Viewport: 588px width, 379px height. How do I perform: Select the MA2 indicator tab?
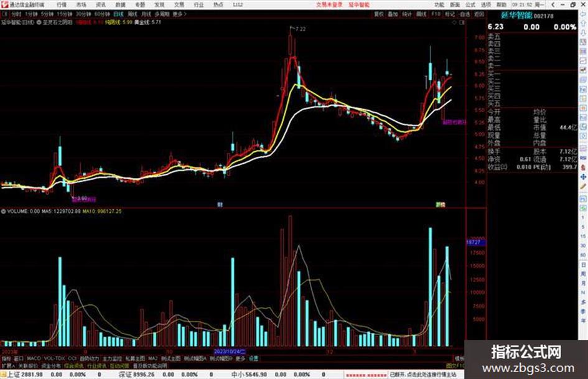pyautogui.click(x=152, y=358)
